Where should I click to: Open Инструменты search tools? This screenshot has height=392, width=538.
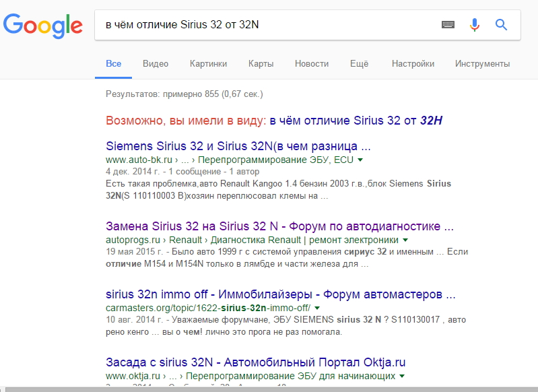pyautogui.click(x=482, y=64)
